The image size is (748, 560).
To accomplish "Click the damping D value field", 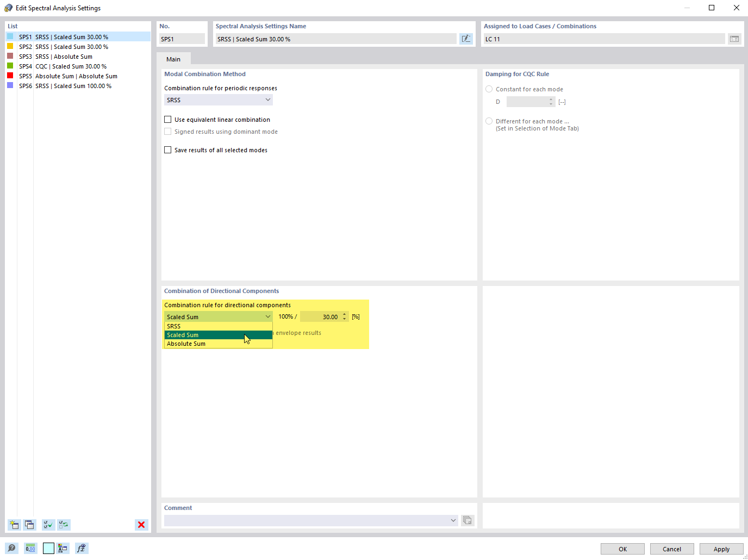I will 527,102.
